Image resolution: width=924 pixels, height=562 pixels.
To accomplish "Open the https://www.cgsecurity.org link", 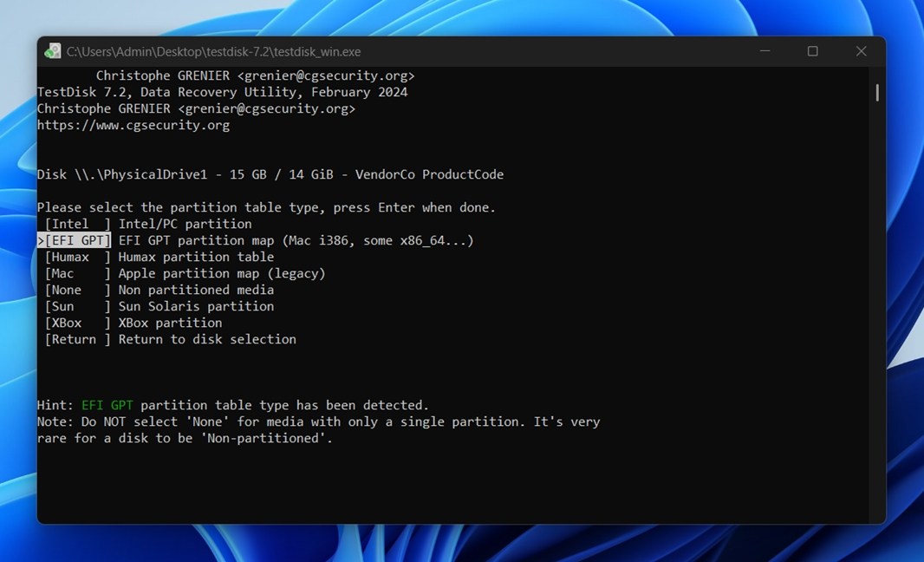I will pos(133,124).
